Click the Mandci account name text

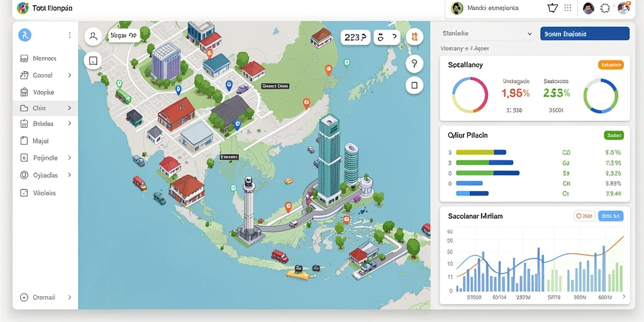coord(493,8)
